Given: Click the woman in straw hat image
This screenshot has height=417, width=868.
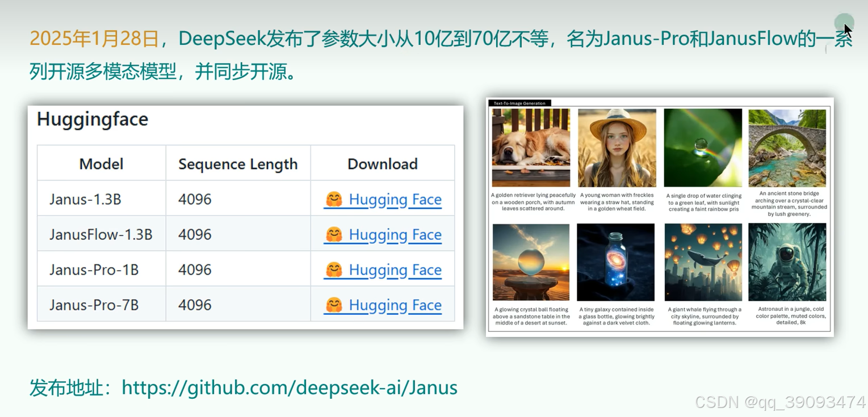Looking at the screenshot, I should pos(617,148).
